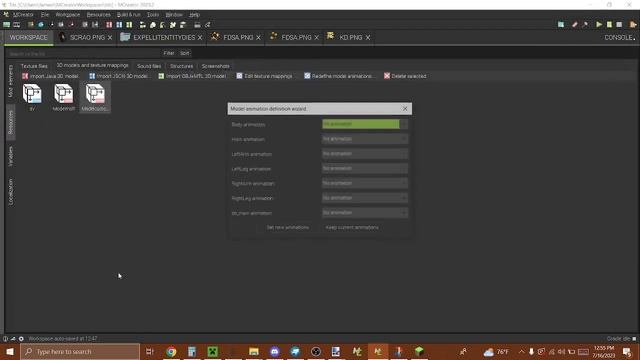Click Import JSON 3D model
Screen dimensions: 640x360
[x=119, y=76]
